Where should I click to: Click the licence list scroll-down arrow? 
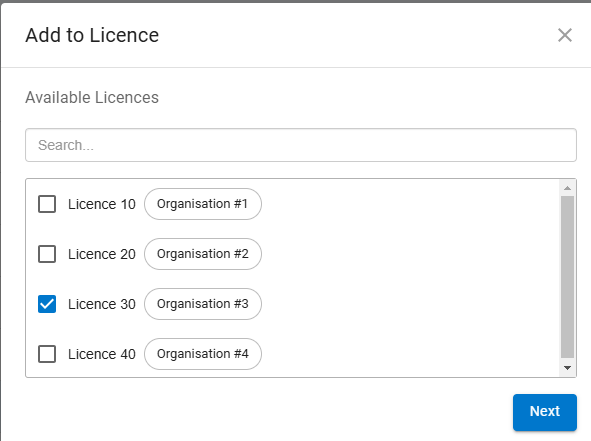pyautogui.click(x=567, y=368)
